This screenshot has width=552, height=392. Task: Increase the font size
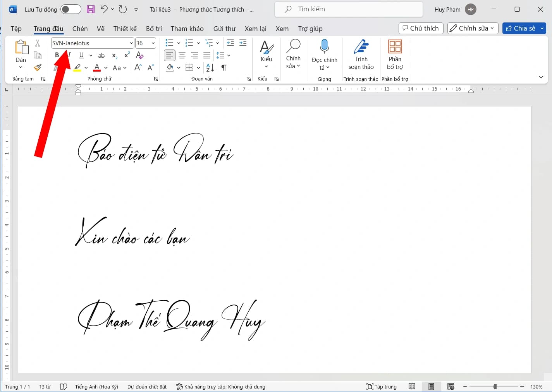[x=138, y=68]
